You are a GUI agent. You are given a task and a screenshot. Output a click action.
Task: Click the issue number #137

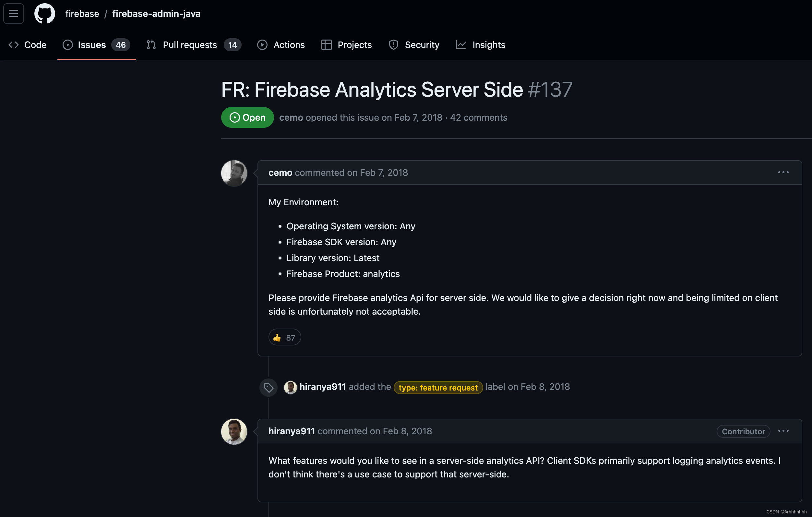[x=550, y=90]
